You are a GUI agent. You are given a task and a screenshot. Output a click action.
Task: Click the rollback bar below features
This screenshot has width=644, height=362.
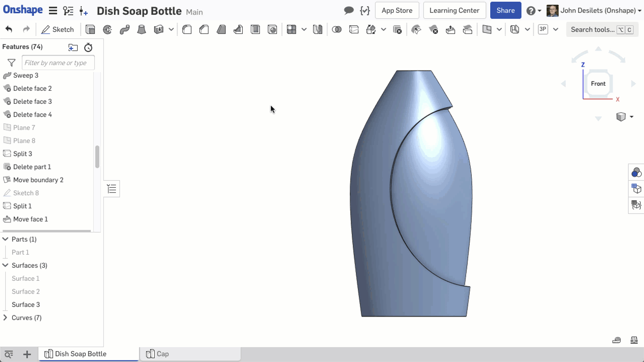click(x=46, y=231)
